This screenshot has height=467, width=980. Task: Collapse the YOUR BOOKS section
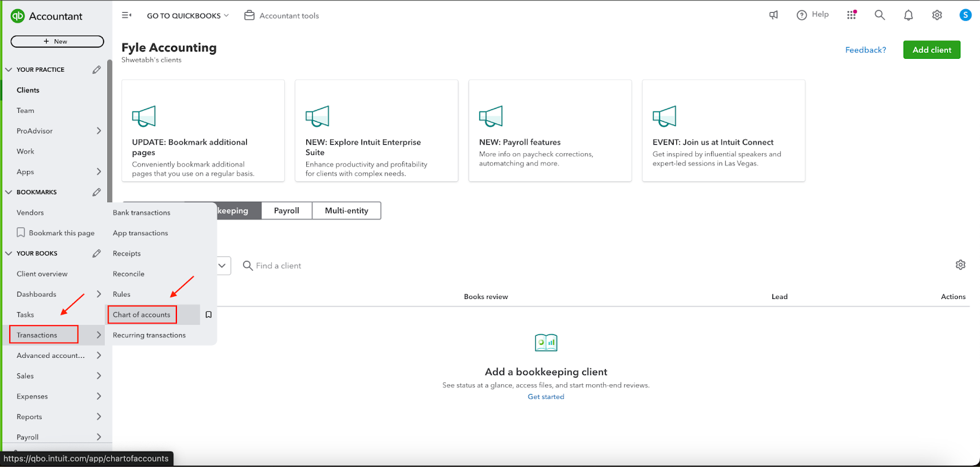[9, 254]
